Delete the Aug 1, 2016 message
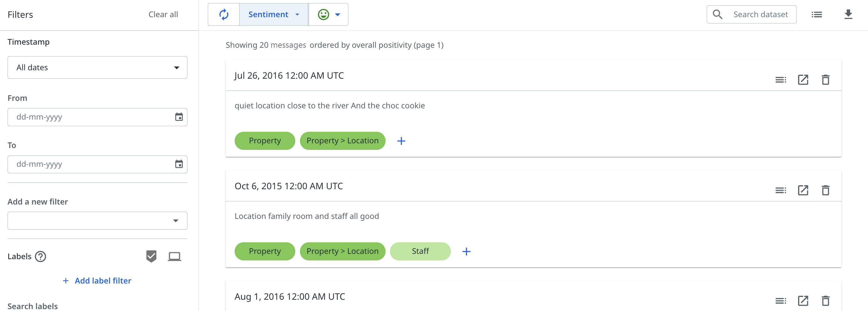This screenshot has height=311, width=868. [825, 301]
